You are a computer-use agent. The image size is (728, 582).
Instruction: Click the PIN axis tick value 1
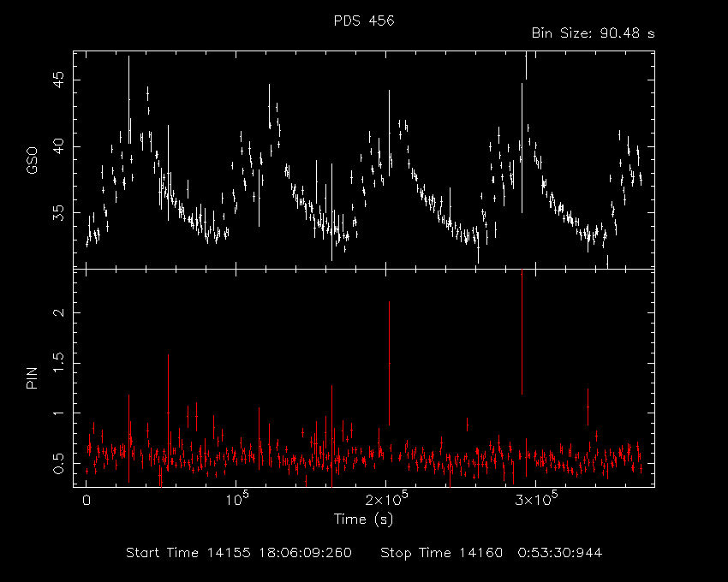[59, 413]
